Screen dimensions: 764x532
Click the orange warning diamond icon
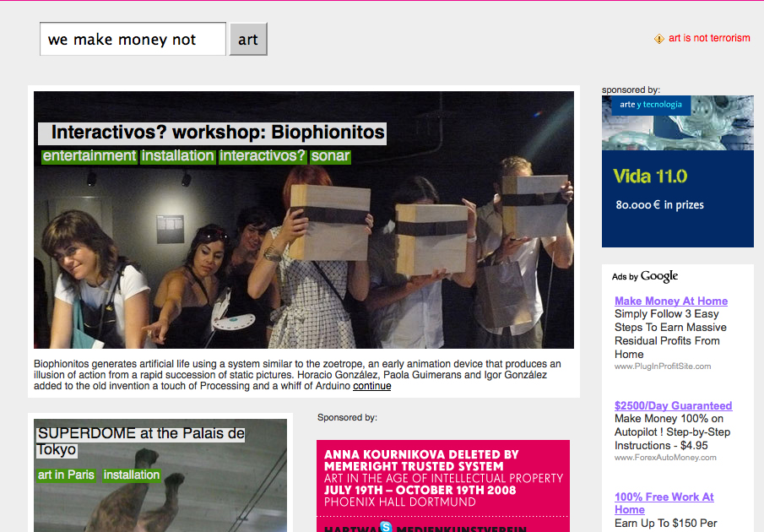658,39
